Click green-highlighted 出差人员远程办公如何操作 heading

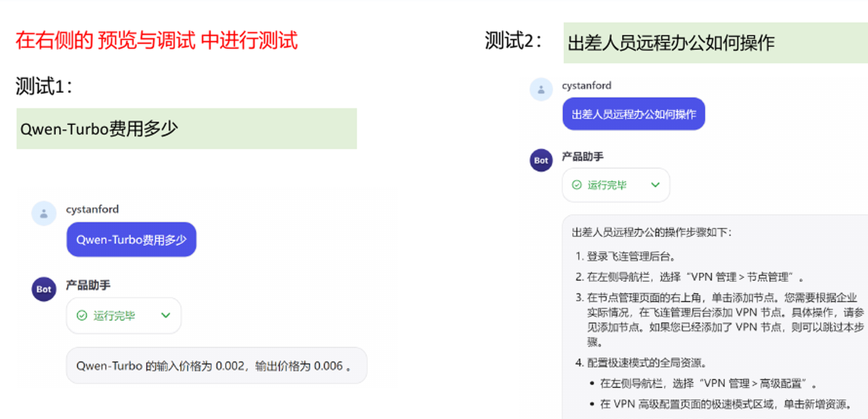pyautogui.click(x=716, y=43)
